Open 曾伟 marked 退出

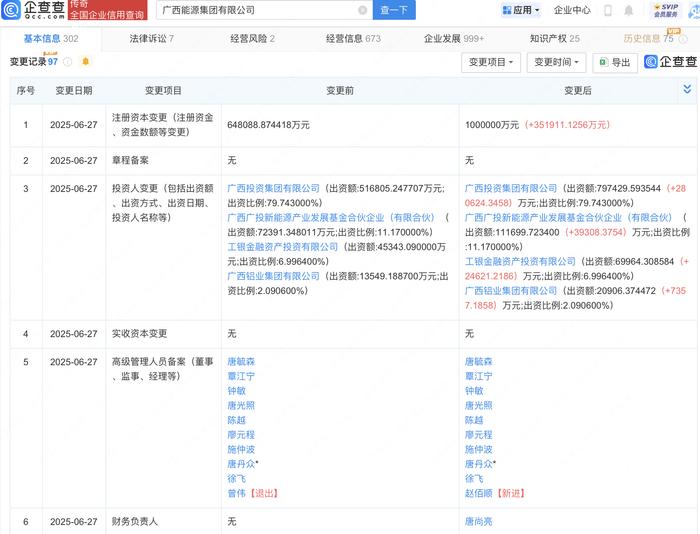coord(237,493)
